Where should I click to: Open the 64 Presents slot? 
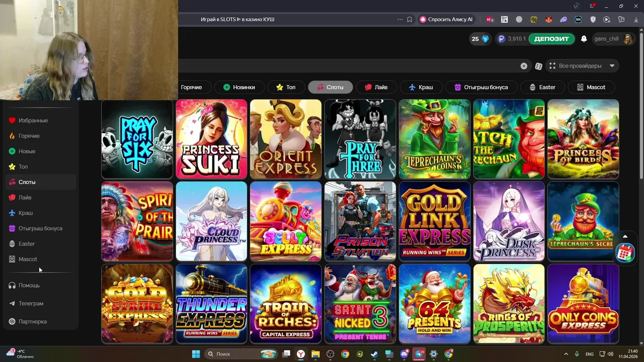435,304
